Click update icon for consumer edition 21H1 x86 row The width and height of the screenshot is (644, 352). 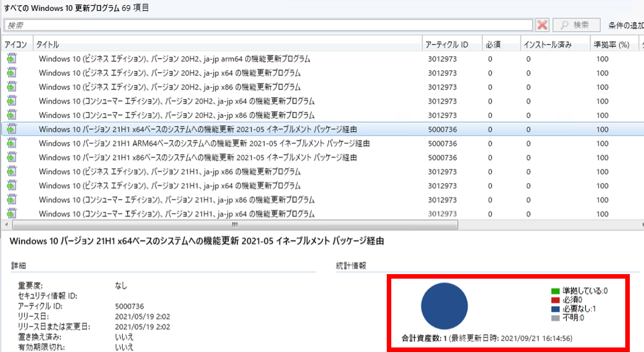point(11,200)
